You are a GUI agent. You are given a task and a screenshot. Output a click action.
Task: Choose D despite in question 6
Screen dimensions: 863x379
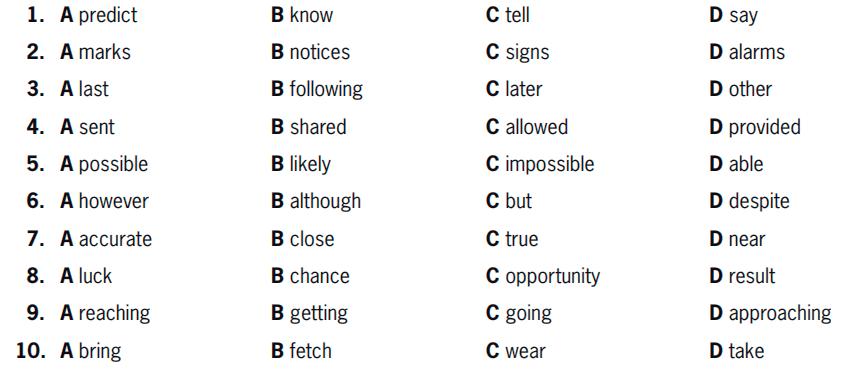(749, 202)
